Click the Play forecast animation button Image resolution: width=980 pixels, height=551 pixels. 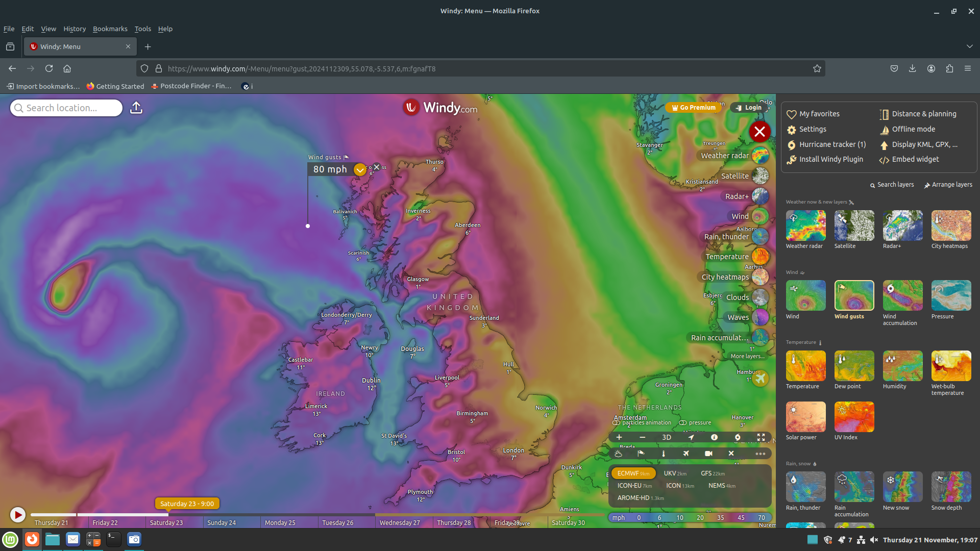click(18, 515)
